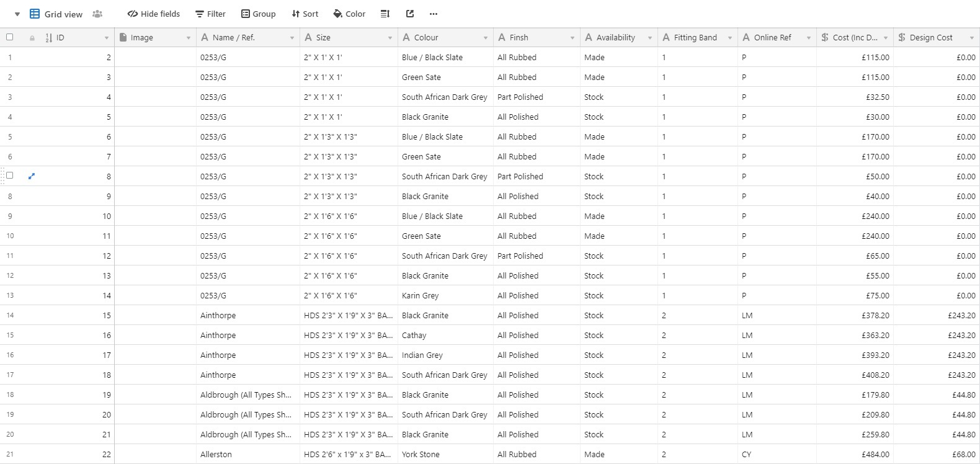Open the Color options
This screenshot has width=980, height=464.
click(x=349, y=14)
